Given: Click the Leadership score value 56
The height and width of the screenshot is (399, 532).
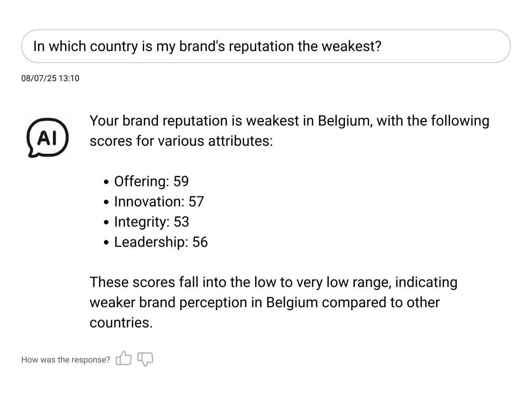Looking at the screenshot, I should (x=200, y=242).
